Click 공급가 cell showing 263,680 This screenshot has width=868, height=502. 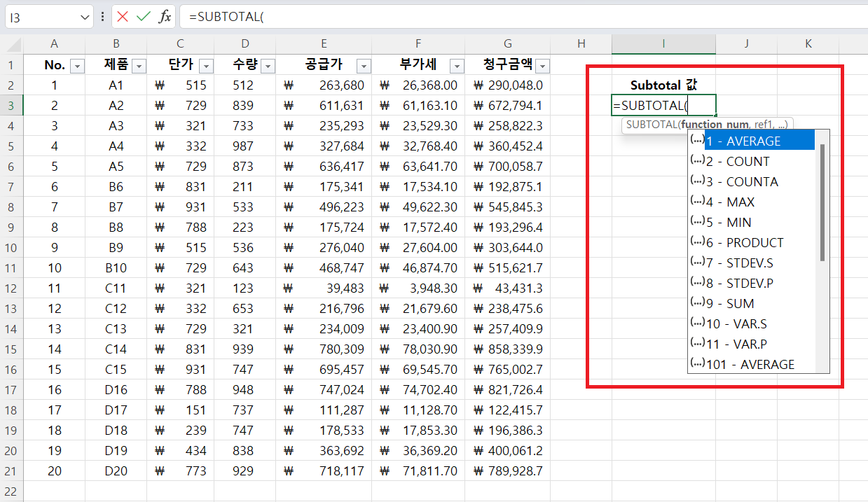[324, 85]
